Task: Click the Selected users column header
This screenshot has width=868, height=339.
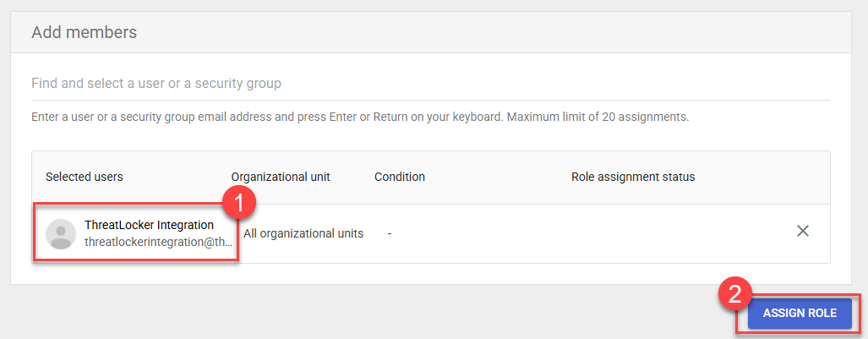Action: 85,177
